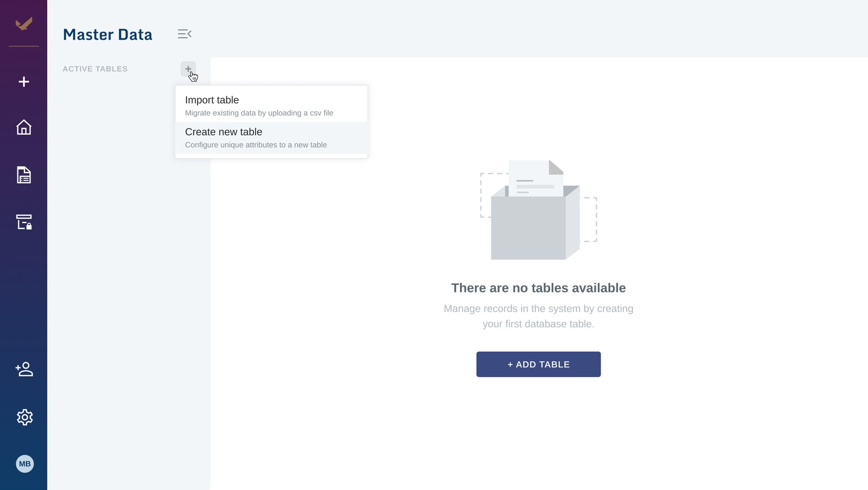The height and width of the screenshot is (490, 868).
Task: Open the create-new plus icon in the left sidebar
Action: (x=24, y=82)
